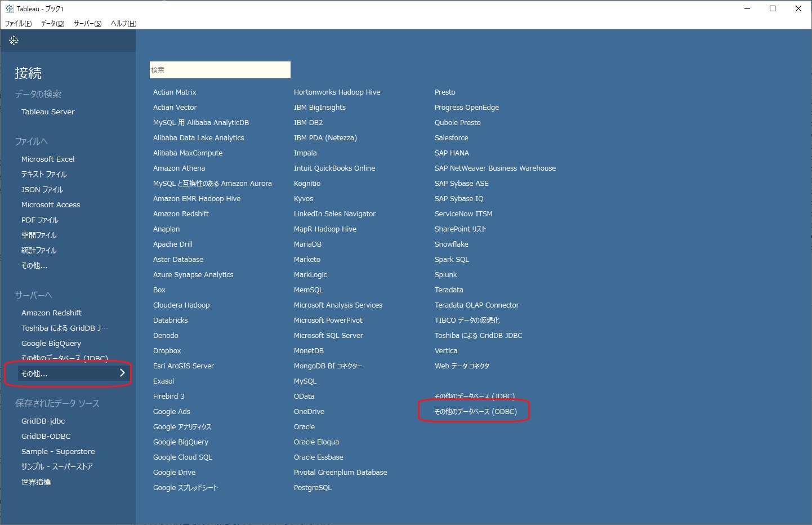
Task: Choose Intuit QuickBooks Online connector
Action: 334,168
